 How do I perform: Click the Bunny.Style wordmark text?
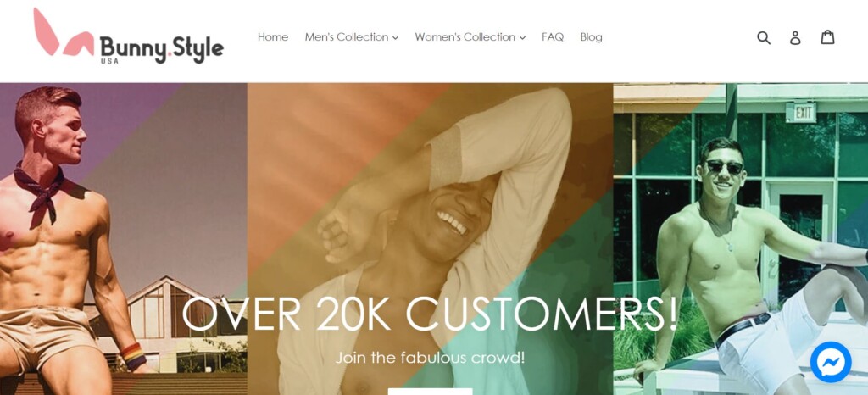tap(162, 48)
